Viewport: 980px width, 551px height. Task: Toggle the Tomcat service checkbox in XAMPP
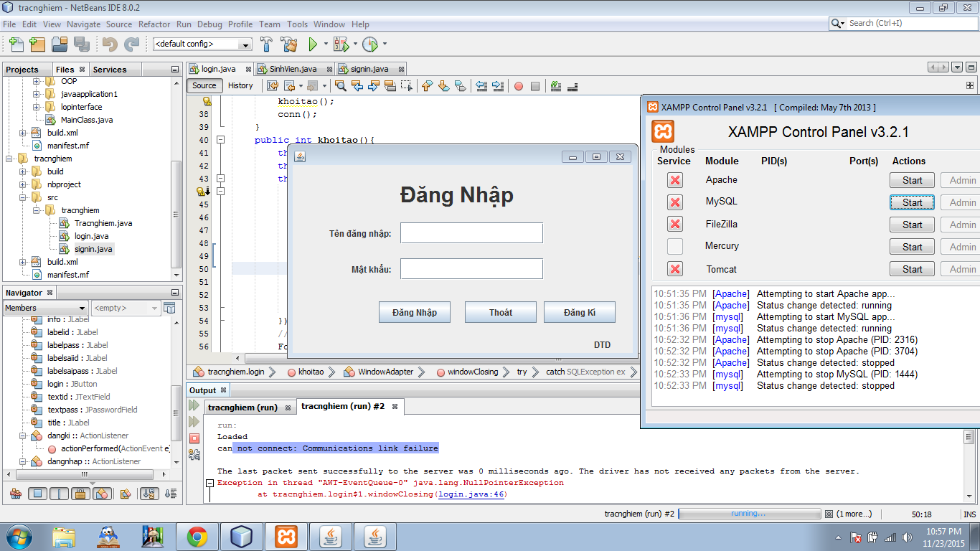[x=674, y=269]
